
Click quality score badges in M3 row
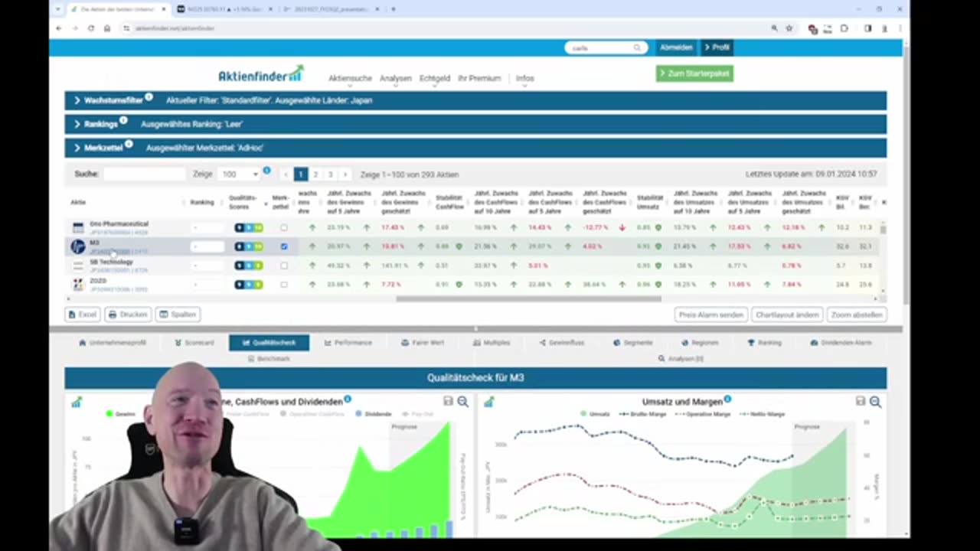click(x=249, y=246)
